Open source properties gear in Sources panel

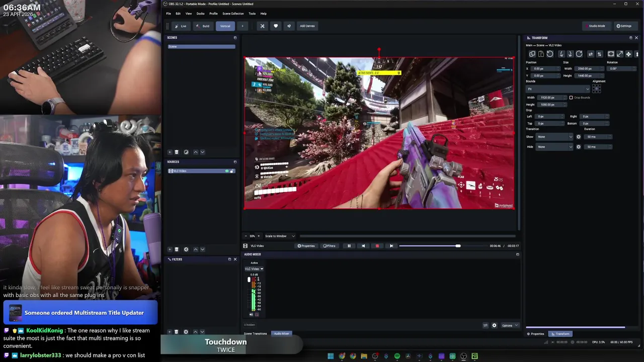[x=186, y=249]
